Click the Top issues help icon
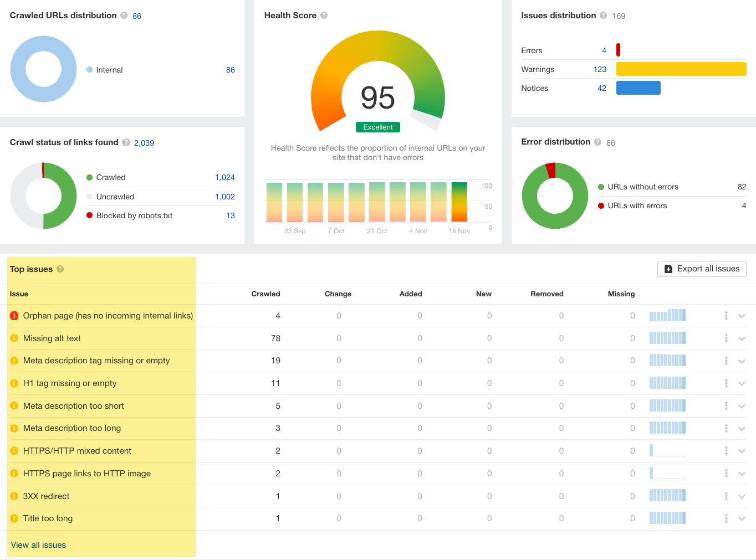This screenshot has height=560, width=756. [60, 269]
